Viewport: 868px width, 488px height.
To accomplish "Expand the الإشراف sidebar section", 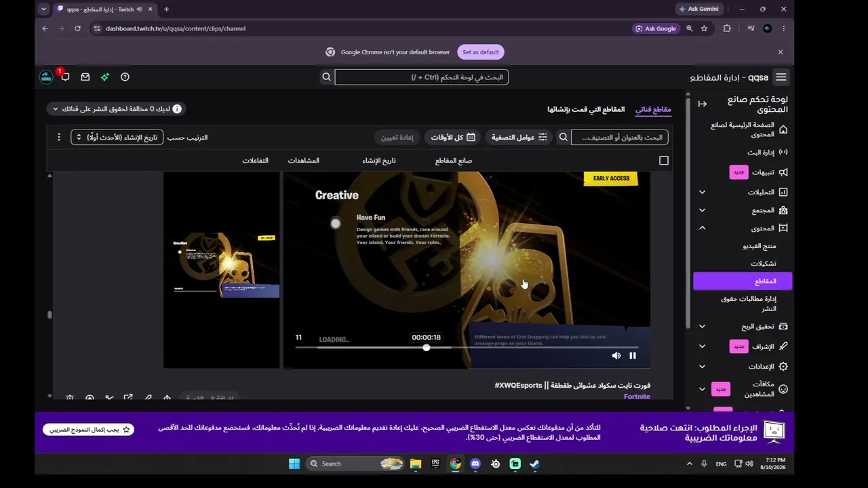I will pyautogui.click(x=703, y=346).
